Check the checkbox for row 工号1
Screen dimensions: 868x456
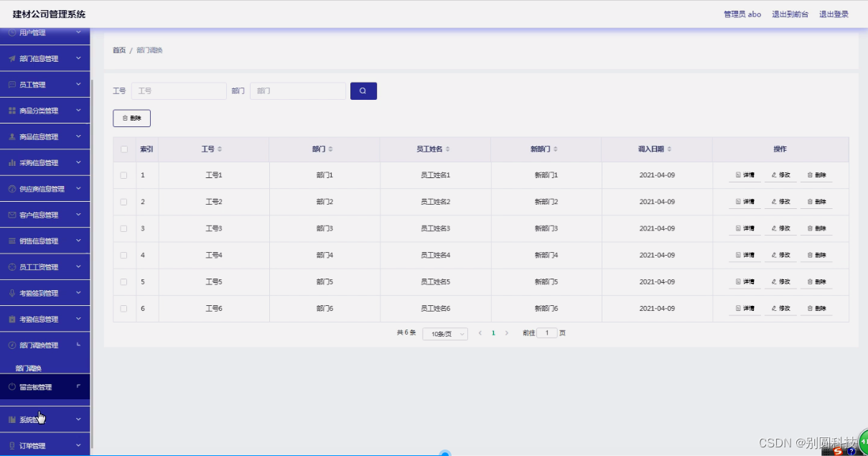122,175
